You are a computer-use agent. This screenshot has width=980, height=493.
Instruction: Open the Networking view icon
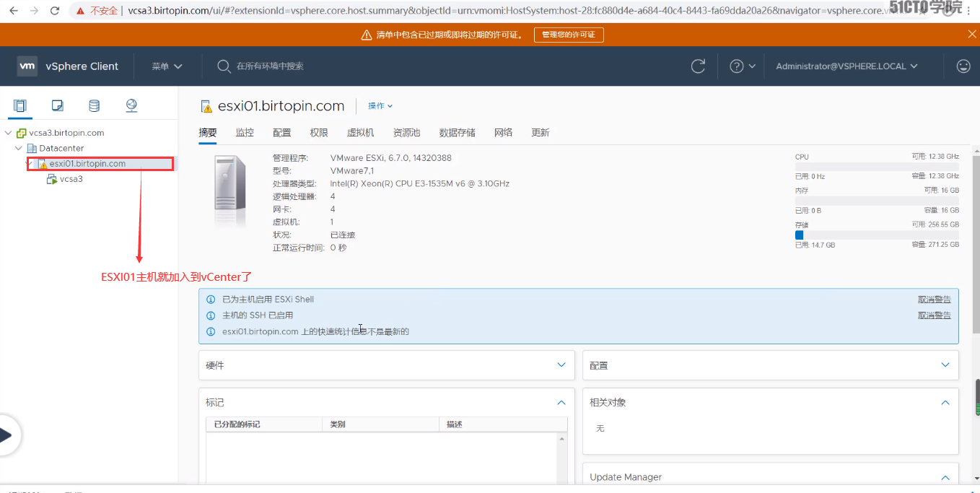(x=131, y=105)
